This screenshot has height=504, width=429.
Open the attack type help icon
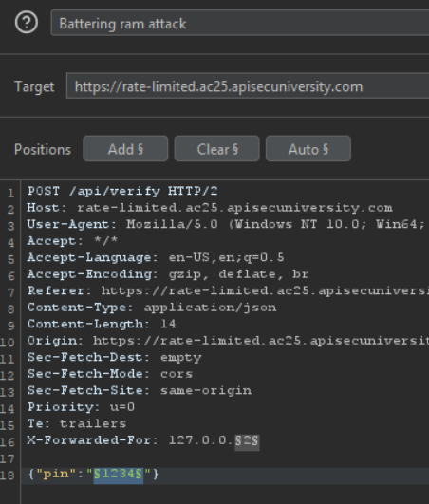pos(27,22)
